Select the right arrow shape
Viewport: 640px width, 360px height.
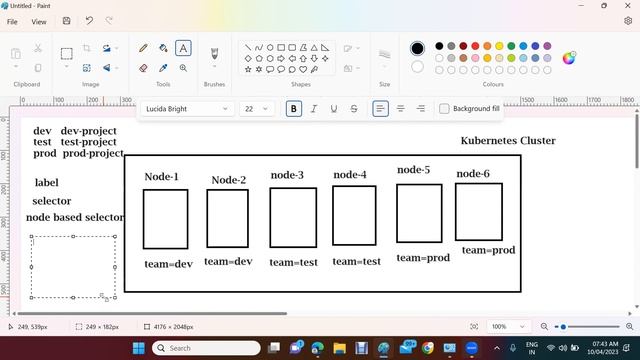point(281,58)
